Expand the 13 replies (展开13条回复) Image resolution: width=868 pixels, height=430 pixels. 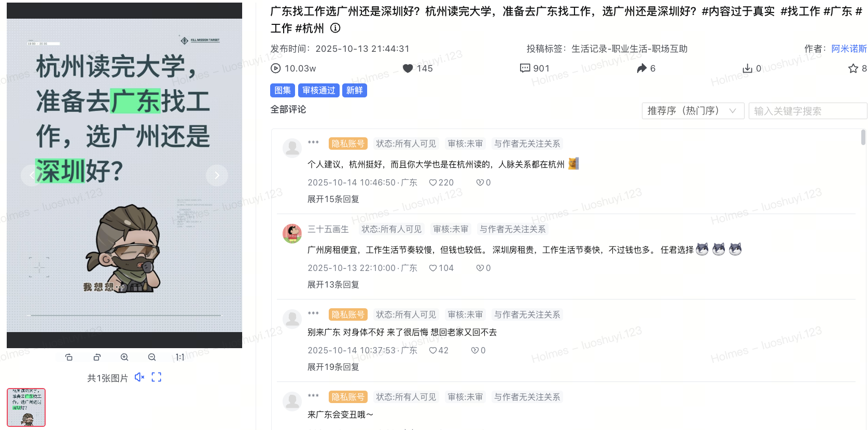click(x=333, y=284)
